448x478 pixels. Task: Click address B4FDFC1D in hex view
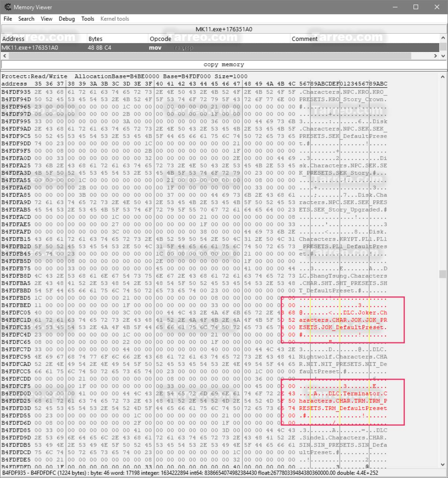[16, 320]
